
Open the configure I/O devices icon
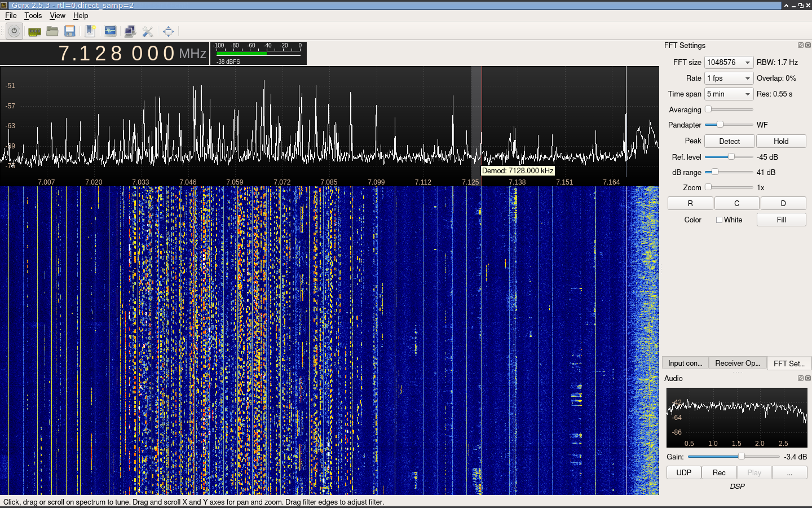34,32
